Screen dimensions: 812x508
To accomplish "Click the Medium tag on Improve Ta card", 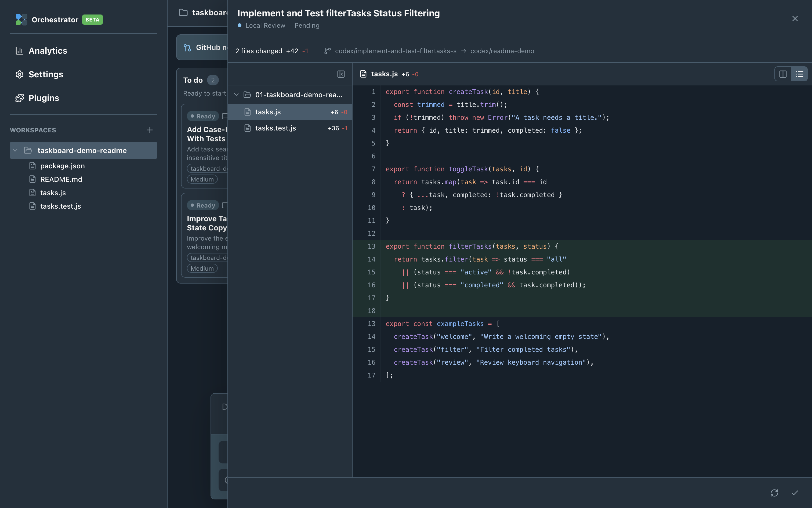I will [202, 268].
